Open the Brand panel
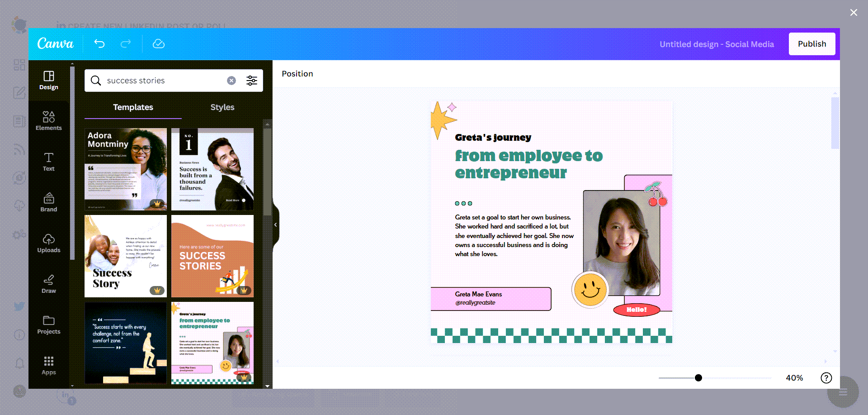The height and width of the screenshot is (415, 868). pyautogui.click(x=48, y=202)
